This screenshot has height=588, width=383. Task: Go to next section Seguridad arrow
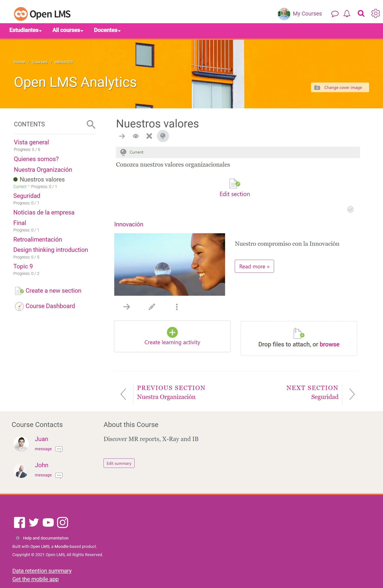click(352, 394)
